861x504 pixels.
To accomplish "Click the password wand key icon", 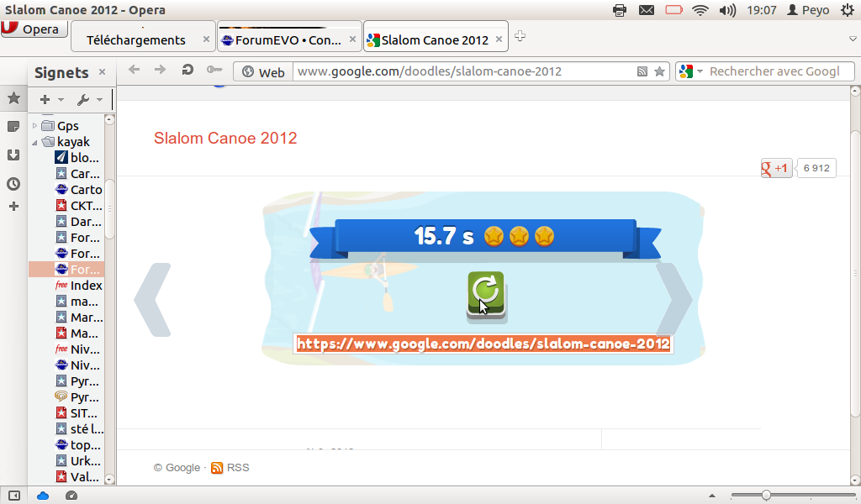I will [214, 70].
